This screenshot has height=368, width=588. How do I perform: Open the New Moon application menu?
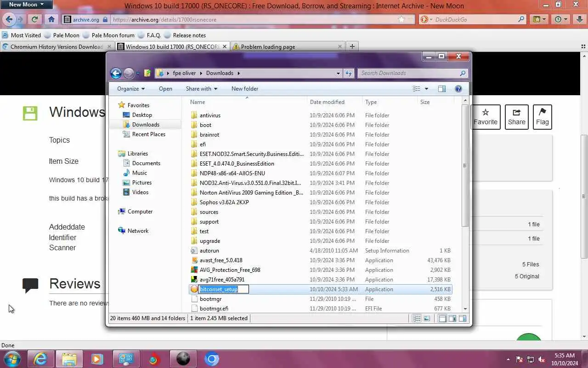tap(26, 5)
